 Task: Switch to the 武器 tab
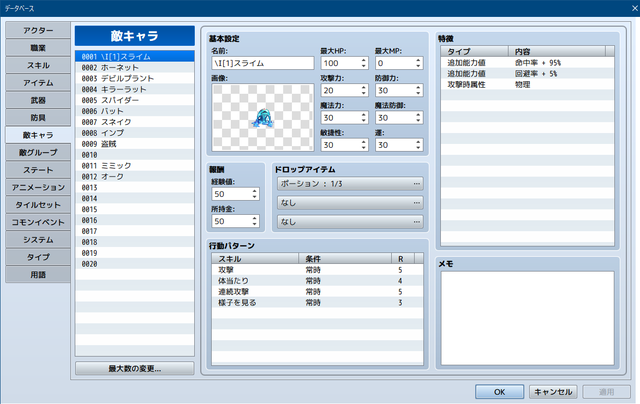click(x=38, y=100)
